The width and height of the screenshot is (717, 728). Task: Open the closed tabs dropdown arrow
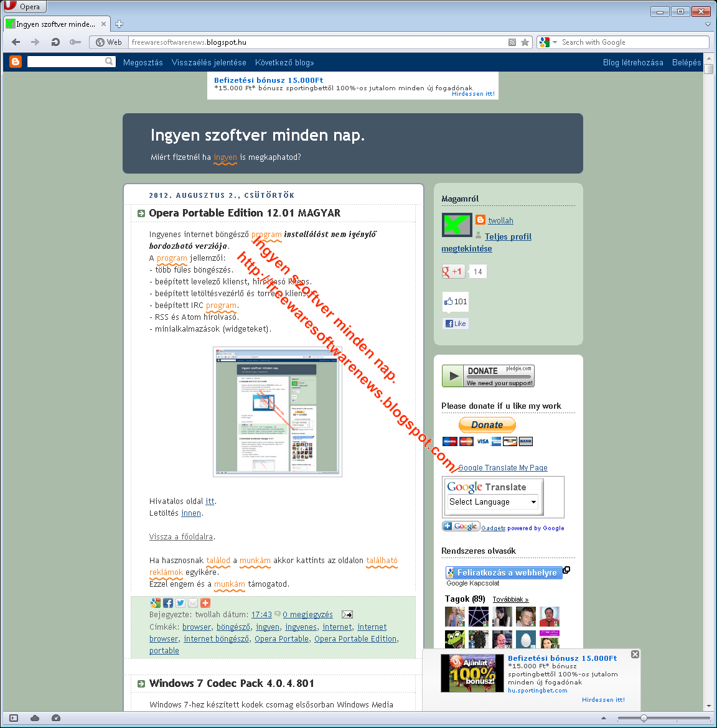click(x=708, y=24)
